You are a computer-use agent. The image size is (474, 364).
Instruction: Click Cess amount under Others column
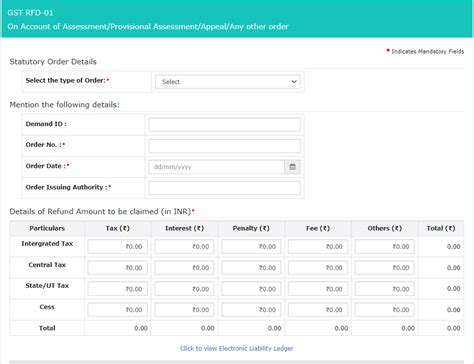click(x=385, y=310)
